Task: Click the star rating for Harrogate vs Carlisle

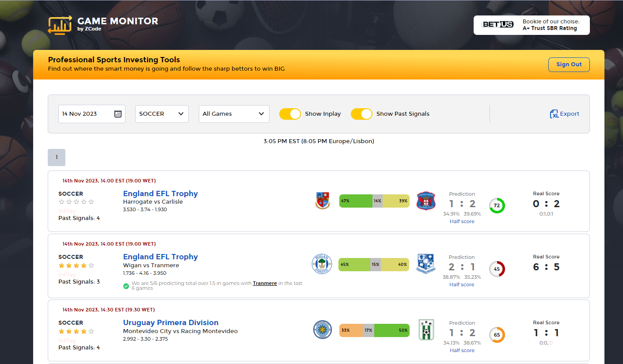Action: click(x=76, y=202)
